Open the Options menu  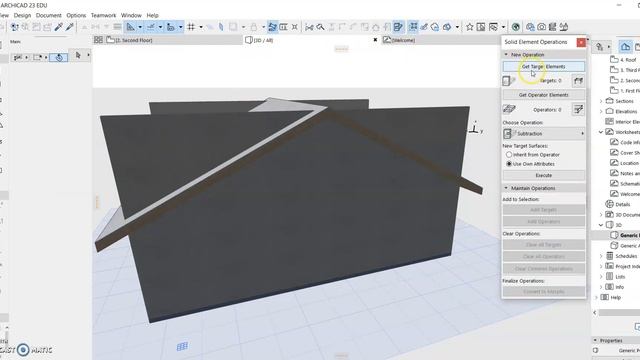point(76,15)
